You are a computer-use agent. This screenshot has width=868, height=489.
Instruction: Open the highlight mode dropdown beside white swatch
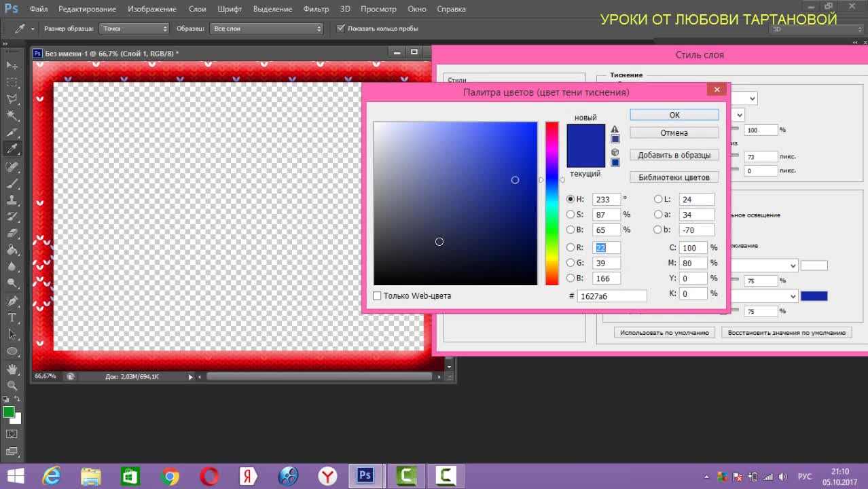pyautogui.click(x=793, y=266)
